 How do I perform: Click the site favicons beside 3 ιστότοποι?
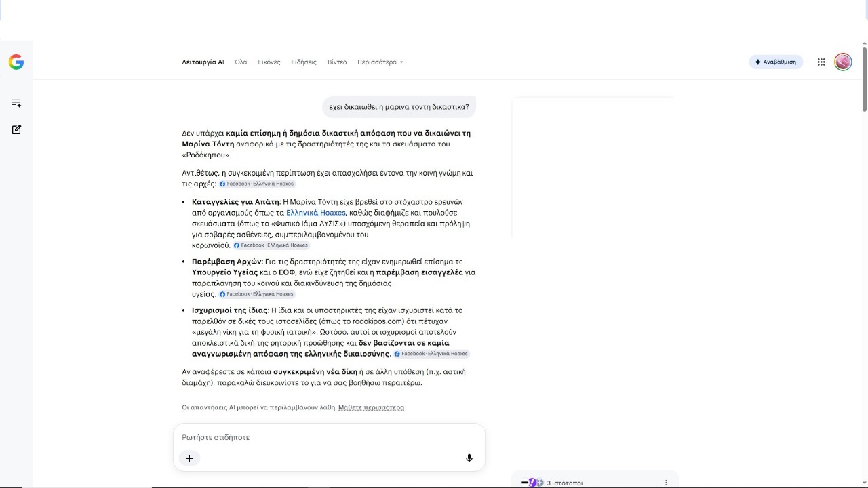point(532,483)
